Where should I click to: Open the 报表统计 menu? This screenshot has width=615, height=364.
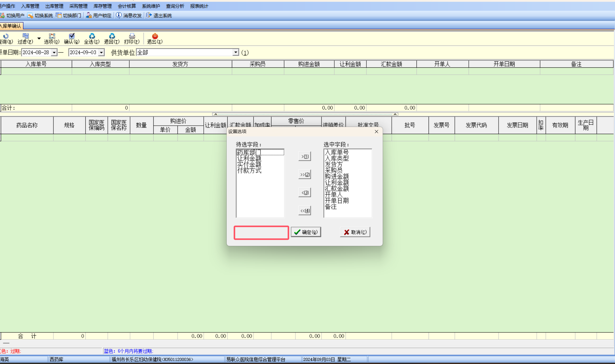199,6
